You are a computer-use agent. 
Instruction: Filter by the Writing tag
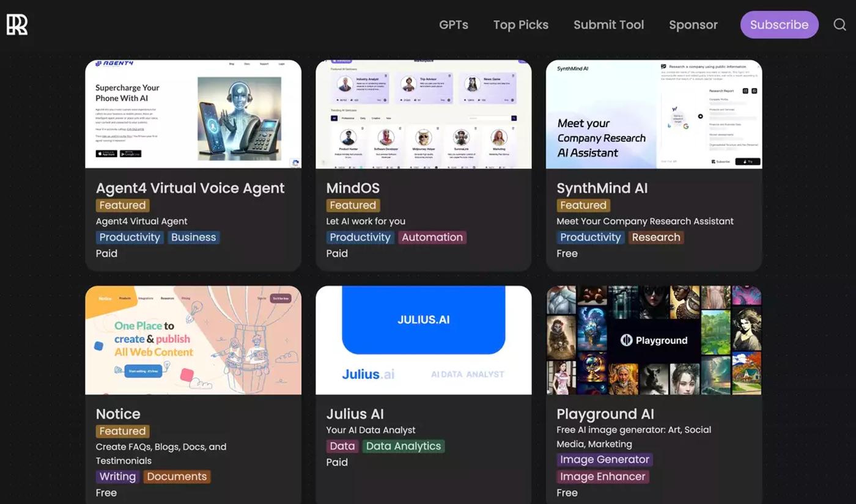coord(118,477)
